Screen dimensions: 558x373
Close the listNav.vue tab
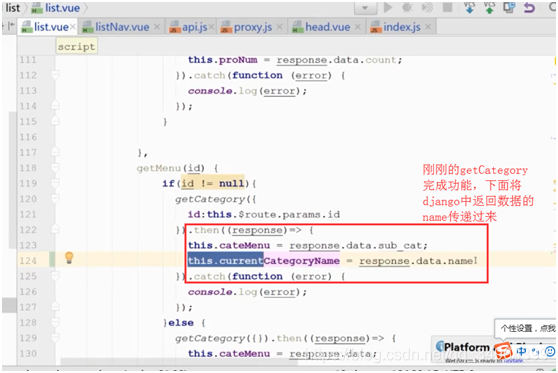pyautogui.click(x=157, y=27)
